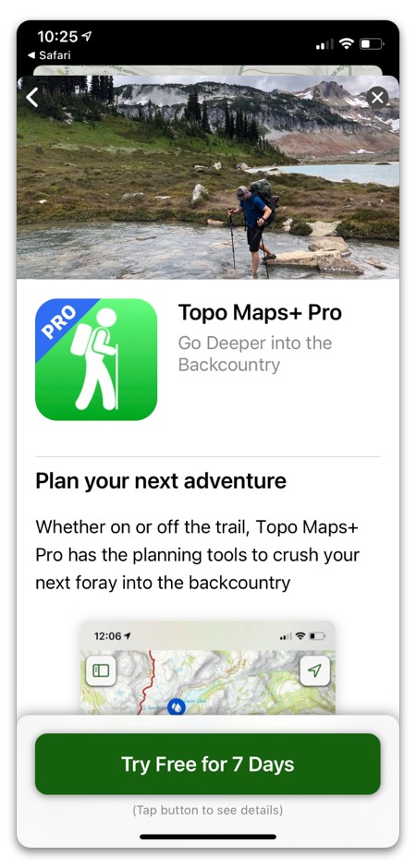416x868 pixels.
Task: Tap the Topo Maps+ Pro app icon
Action: point(96,360)
